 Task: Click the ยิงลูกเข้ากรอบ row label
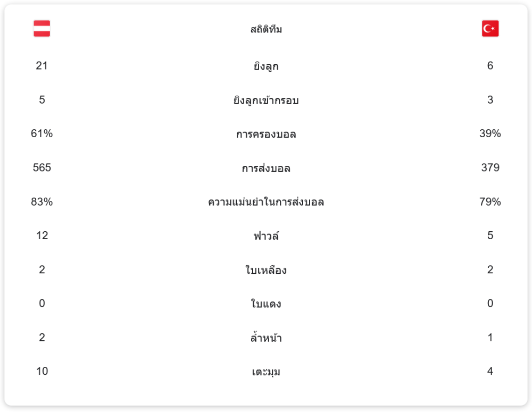click(266, 100)
